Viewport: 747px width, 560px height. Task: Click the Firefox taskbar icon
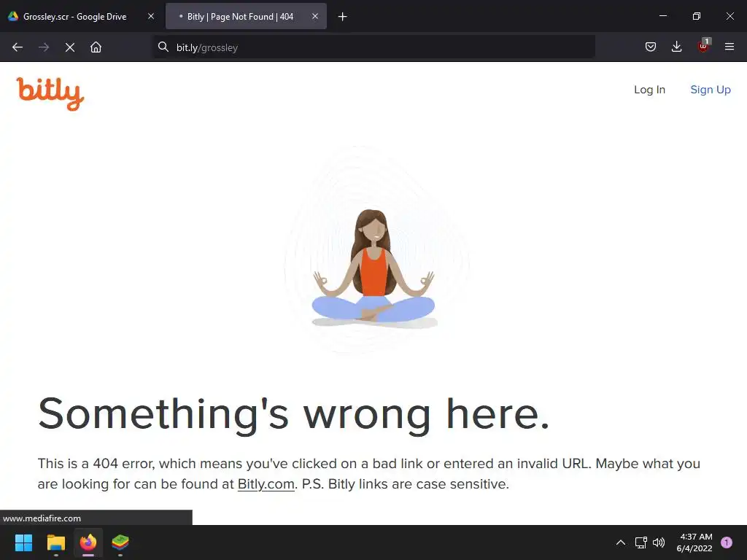tap(88, 542)
